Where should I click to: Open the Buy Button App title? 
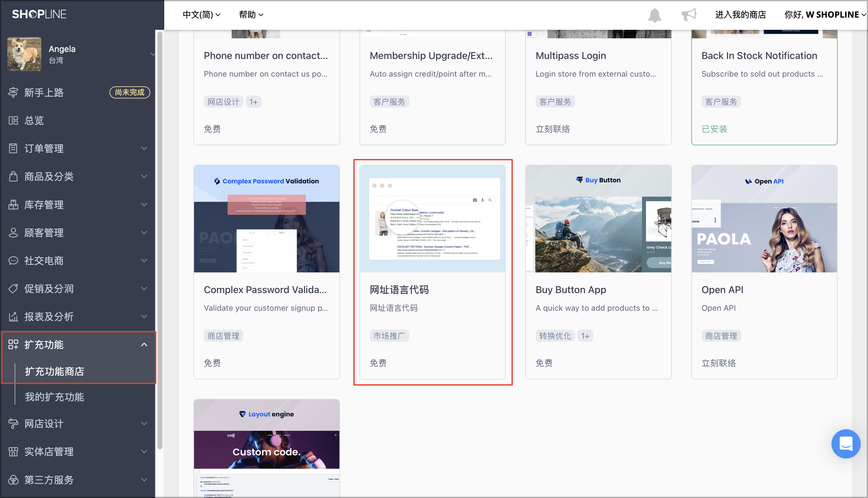[571, 290]
